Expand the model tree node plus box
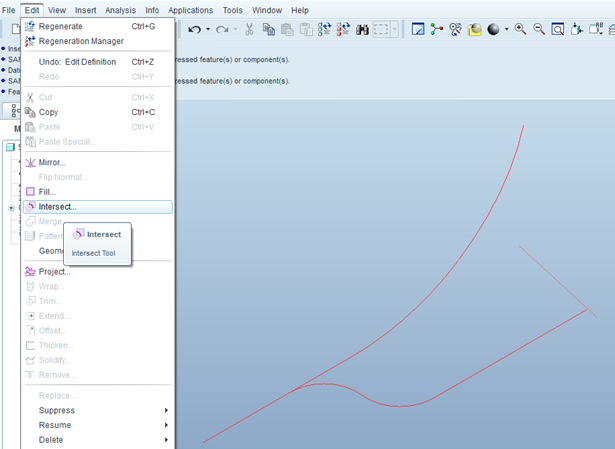Screen dimensions: 615x449 [11, 208]
